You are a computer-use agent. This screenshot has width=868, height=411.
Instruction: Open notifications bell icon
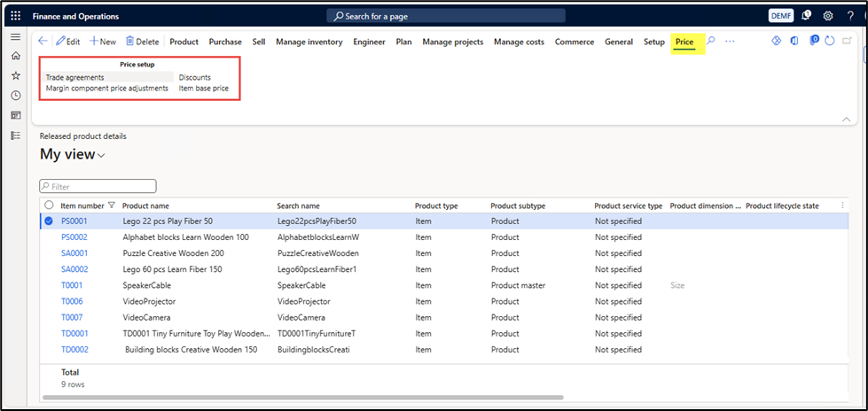[807, 16]
